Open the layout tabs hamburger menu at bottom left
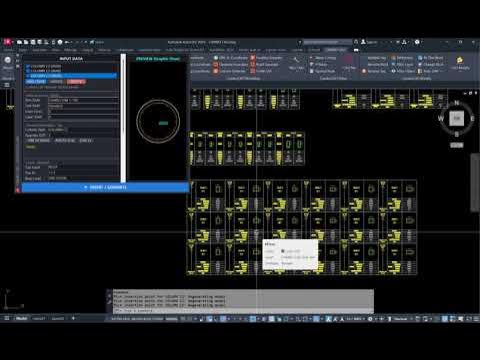Viewport: 480px width, 360px height. (x=7, y=318)
